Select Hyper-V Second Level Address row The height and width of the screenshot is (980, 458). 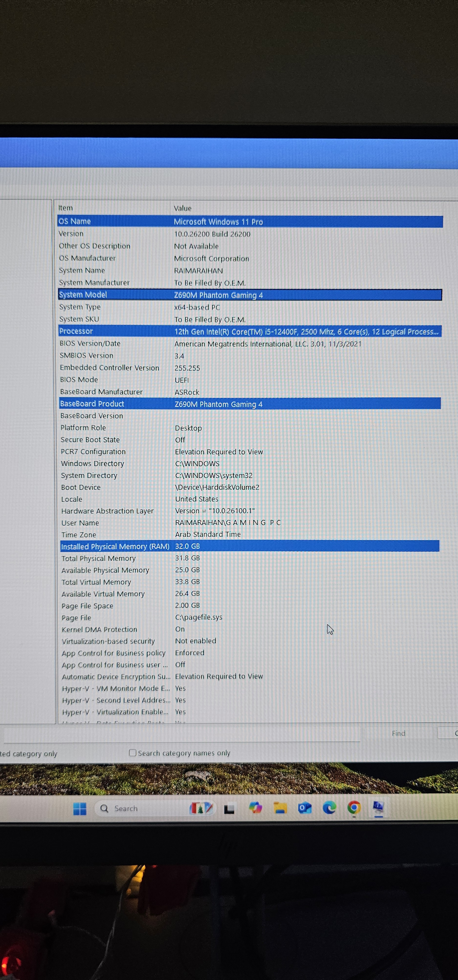point(250,700)
